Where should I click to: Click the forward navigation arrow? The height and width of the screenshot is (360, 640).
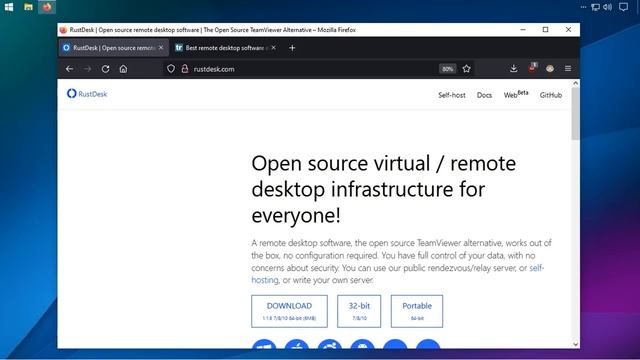pyautogui.click(x=87, y=69)
